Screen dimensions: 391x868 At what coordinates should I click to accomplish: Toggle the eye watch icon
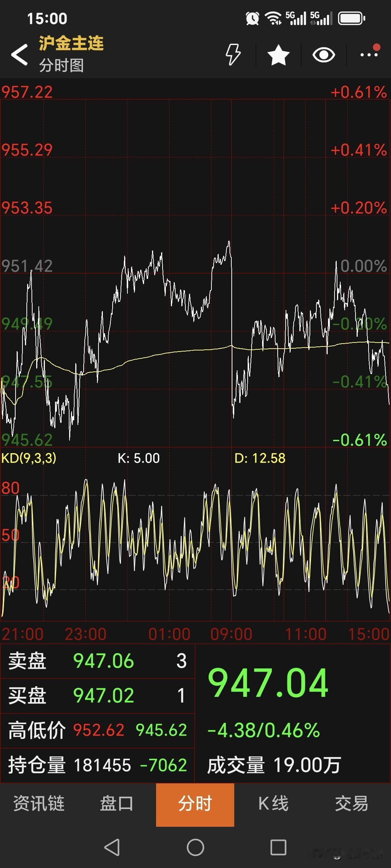[x=324, y=55]
